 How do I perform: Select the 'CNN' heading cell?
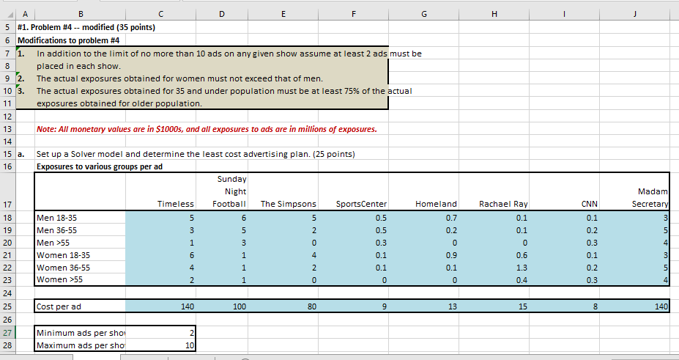[564, 191]
